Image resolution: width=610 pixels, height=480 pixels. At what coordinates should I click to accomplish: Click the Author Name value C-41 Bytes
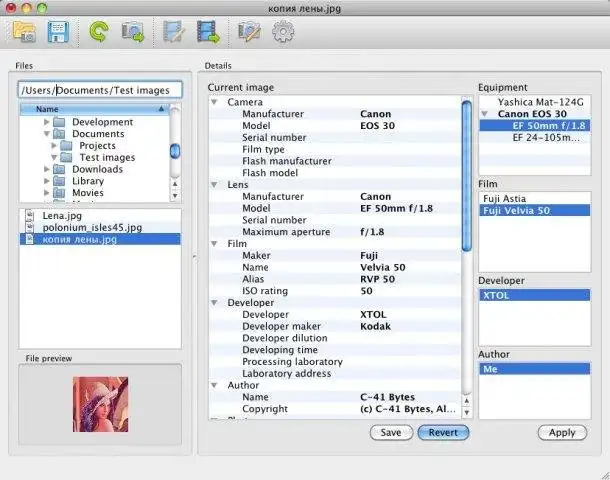[x=387, y=397]
